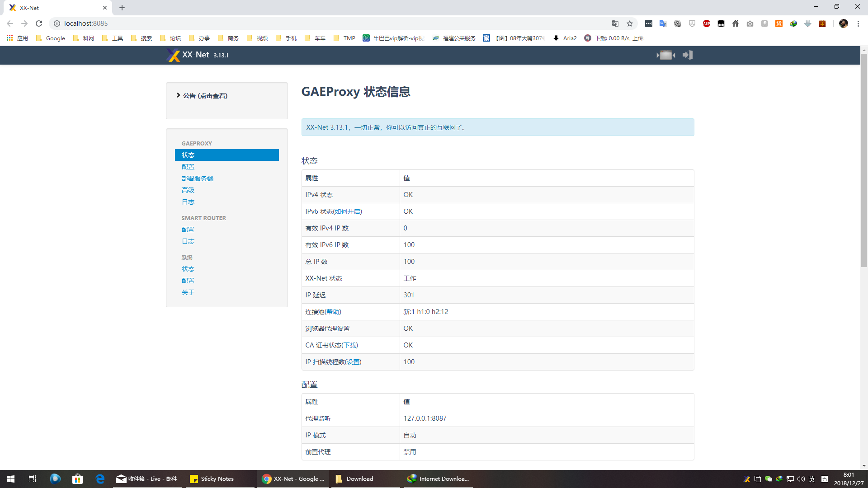Click the camera screenshot extension icon
The width and height of the screenshot is (868, 488).
(750, 23)
